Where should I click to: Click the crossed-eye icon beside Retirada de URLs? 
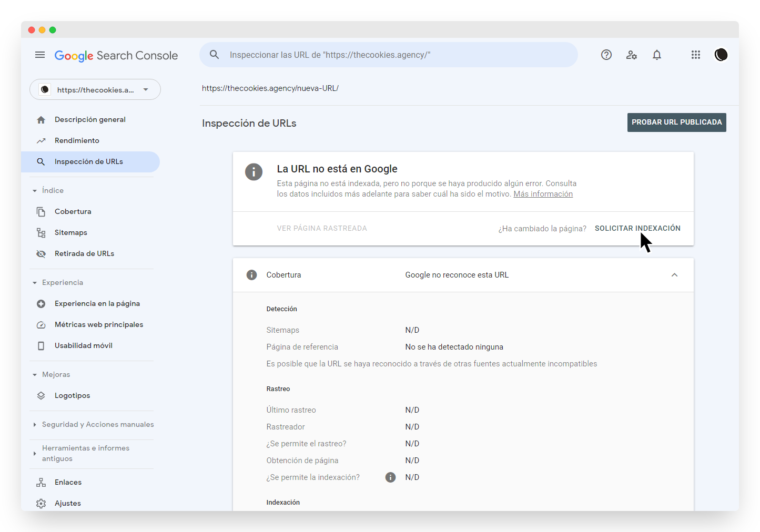(41, 254)
